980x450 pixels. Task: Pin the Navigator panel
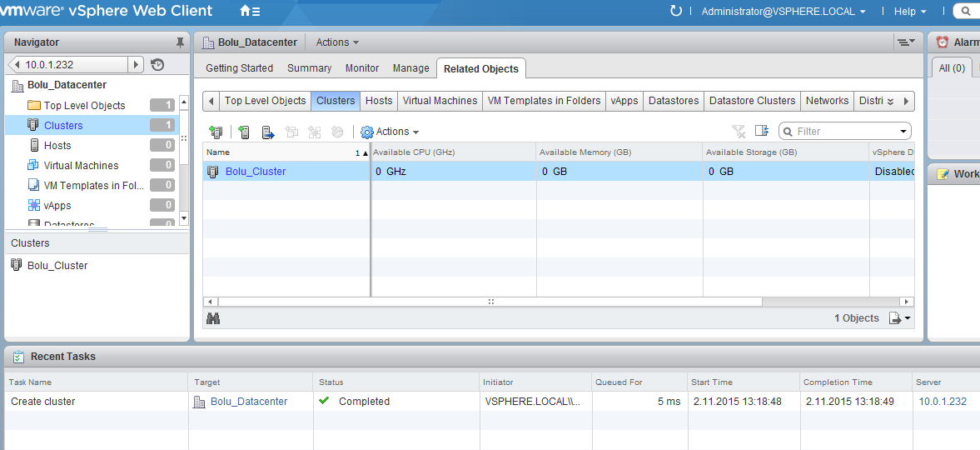tap(180, 42)
